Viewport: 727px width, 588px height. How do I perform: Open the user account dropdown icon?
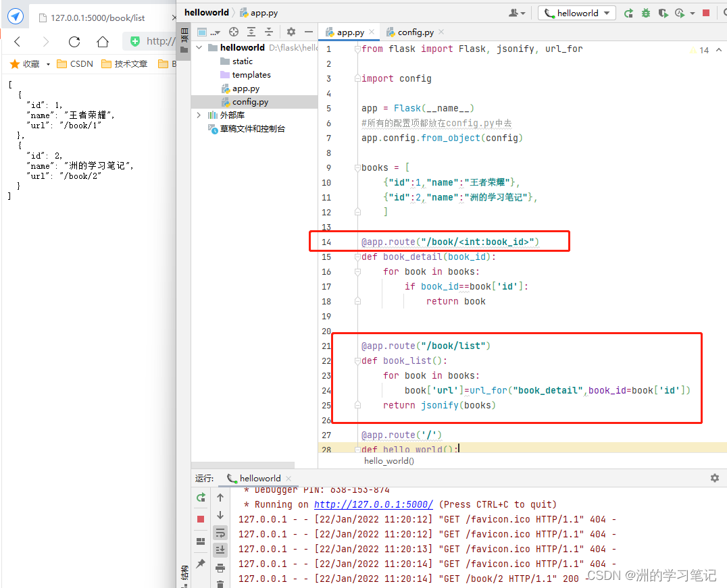[516, 13]
